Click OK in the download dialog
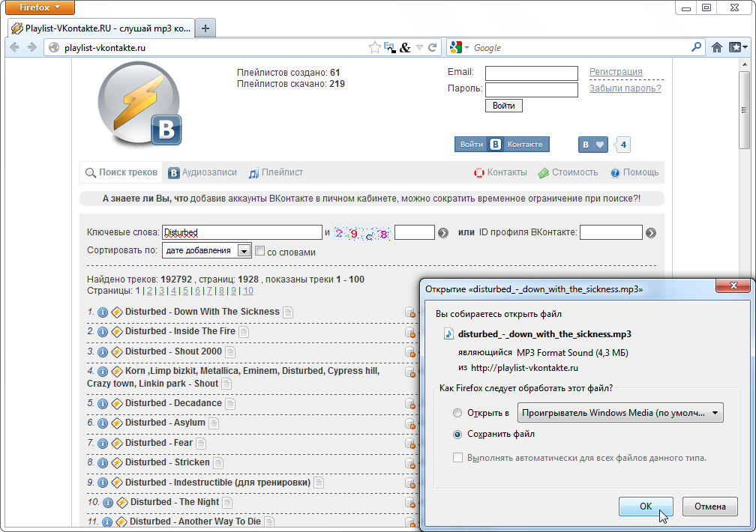The image size is (756, 532). coord(646,507)
